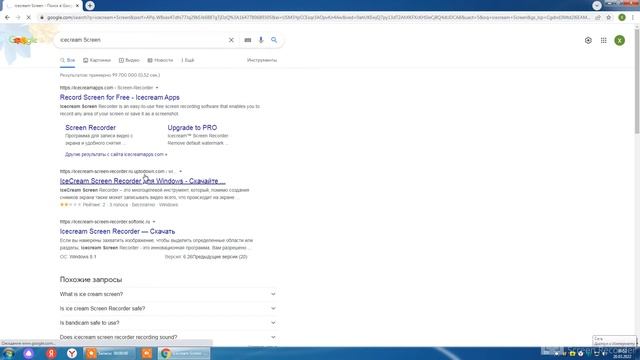Expand 'Does icecream screen recorder recording sound?'
Screen dimensions: 640x360
tap(168, 337)
